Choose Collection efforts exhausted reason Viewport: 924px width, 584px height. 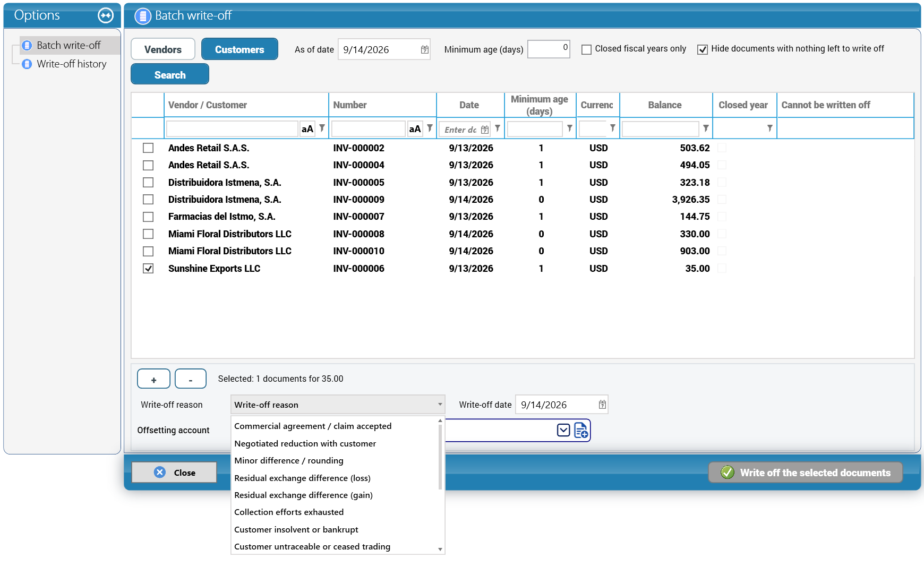pyautogui.click(x=289, y=512)
